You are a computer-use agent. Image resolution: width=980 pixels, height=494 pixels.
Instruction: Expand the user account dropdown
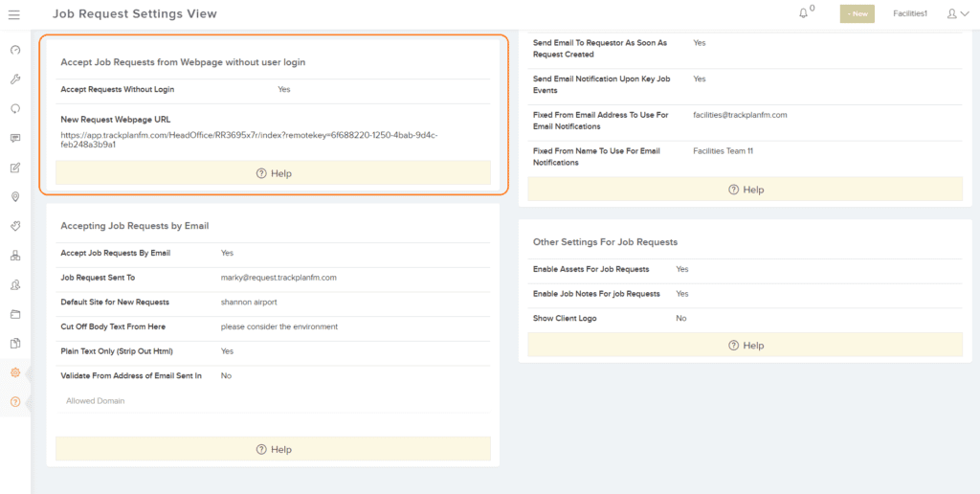point(957,13)
